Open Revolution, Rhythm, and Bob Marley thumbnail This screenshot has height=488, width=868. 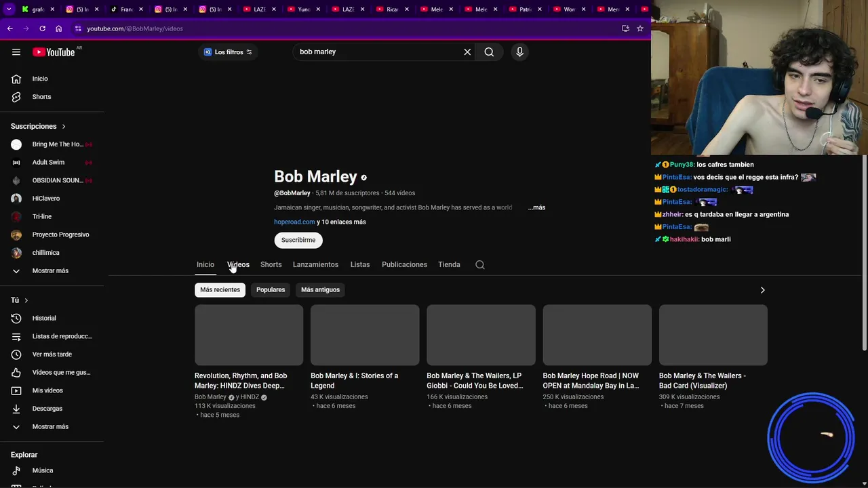[249, 335]
